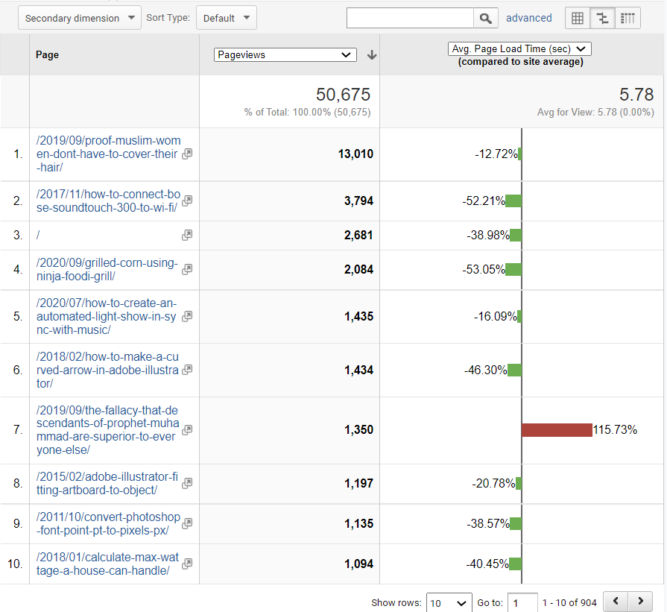Open the Sort Type Default dropdown
The width and height of the screenshot is (667, 612).
point(226,18)
